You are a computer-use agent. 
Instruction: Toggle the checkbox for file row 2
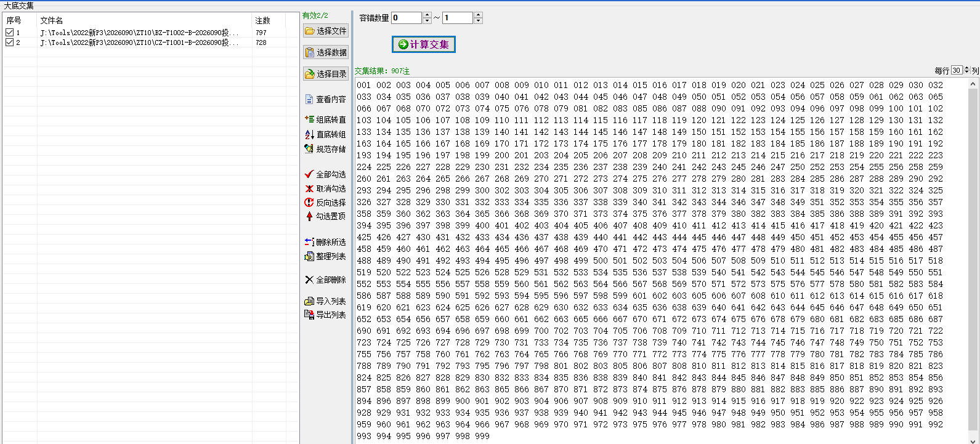10,42
